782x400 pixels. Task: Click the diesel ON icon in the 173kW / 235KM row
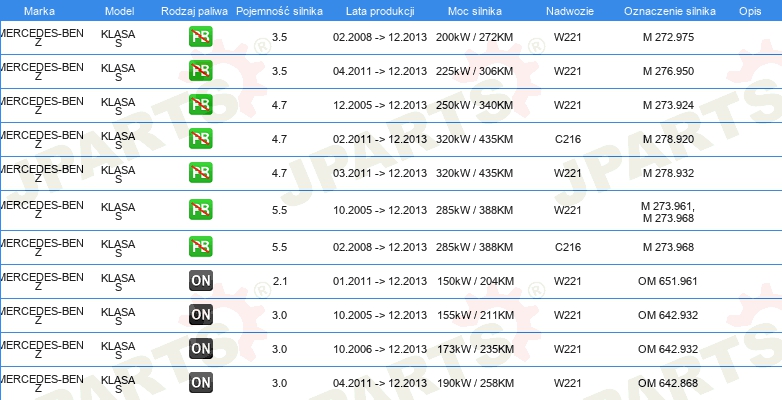click(200, 349)
